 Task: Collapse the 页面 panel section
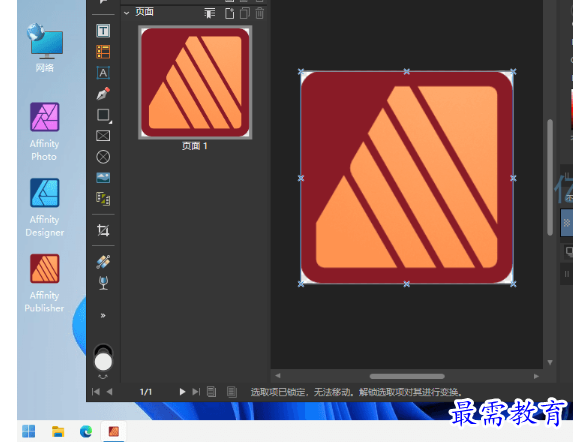click(x=126, y=13)
